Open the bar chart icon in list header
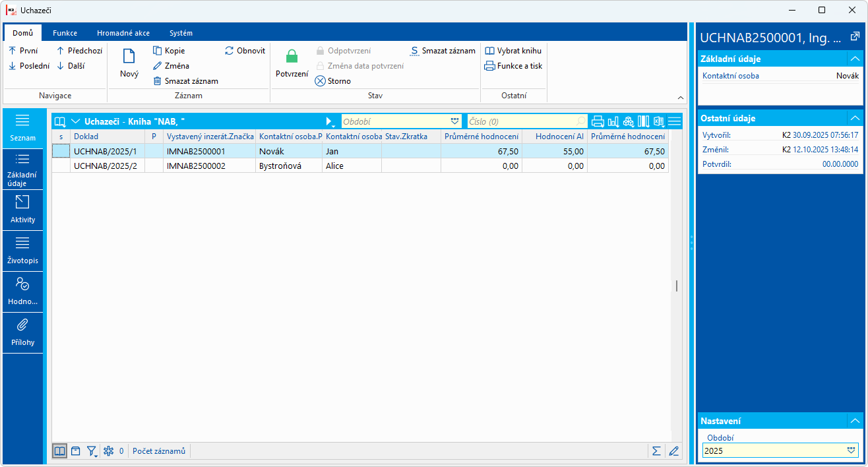The image size is (868, 467). coord(613,121)
